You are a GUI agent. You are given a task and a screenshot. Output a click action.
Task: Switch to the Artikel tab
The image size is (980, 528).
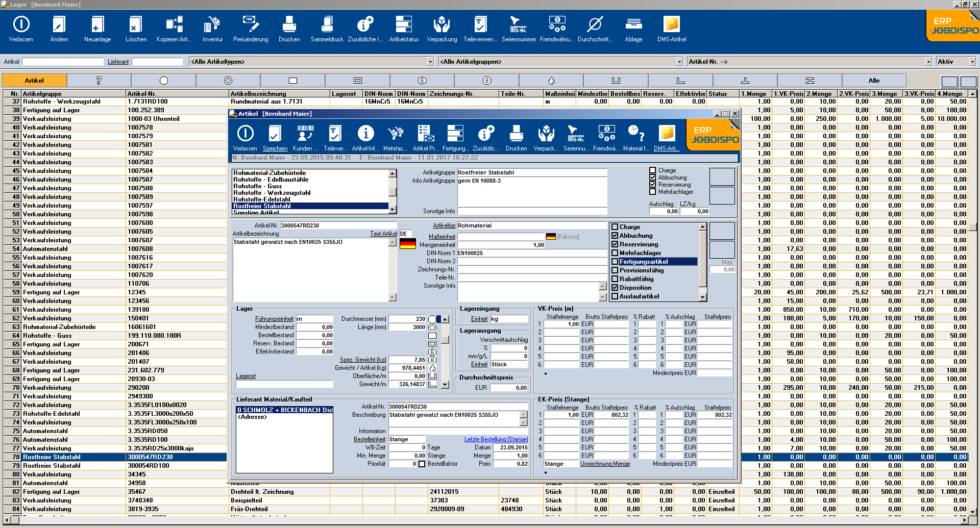pos(35,80)
